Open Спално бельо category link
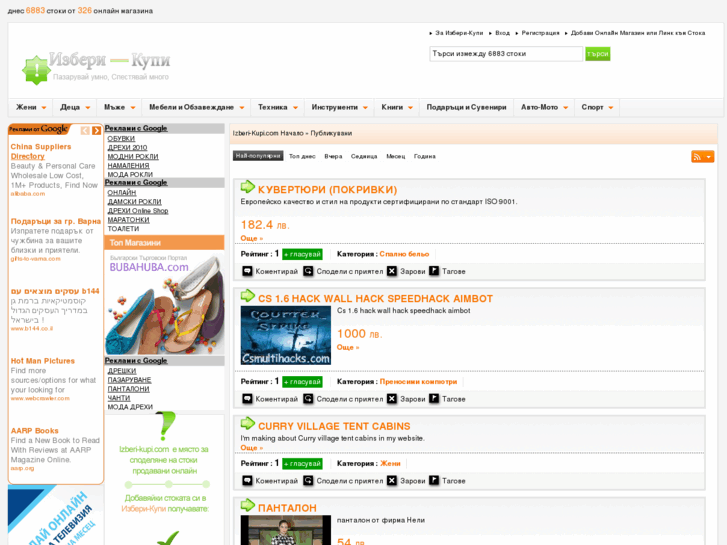Screen dimensions: 727x545 [404, 254]
